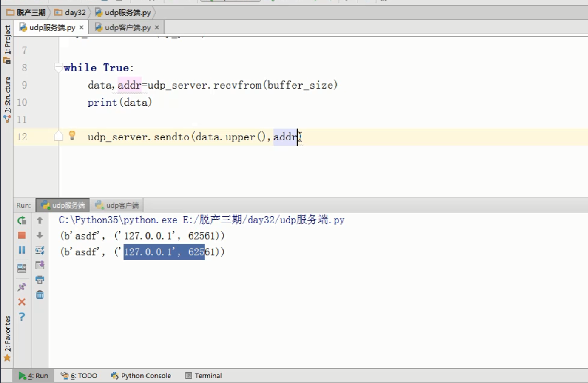Click the up arrow in Run console toolbar

click(x=40, y=220)
